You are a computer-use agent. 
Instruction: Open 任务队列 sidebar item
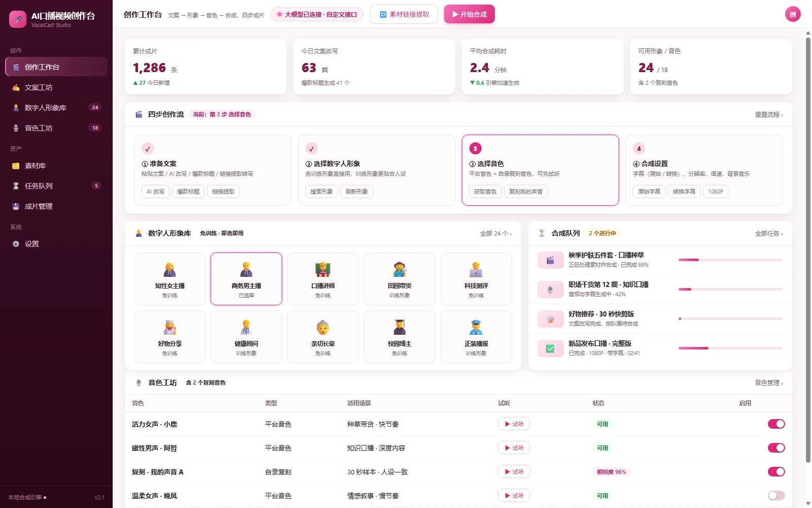click(56, 186)
